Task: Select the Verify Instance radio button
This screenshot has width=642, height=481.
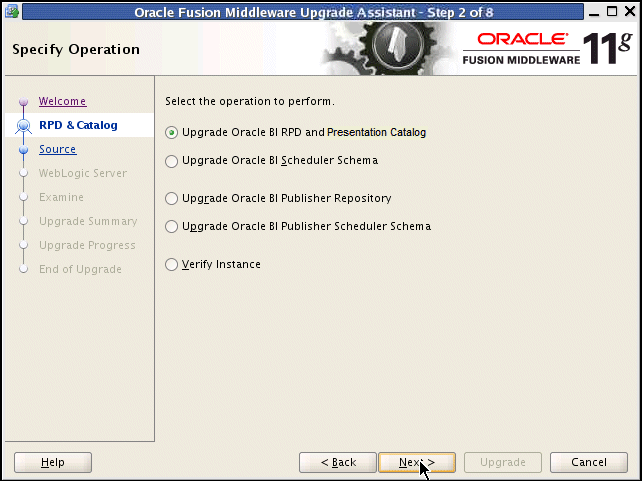Action: [x=171, y=264]
